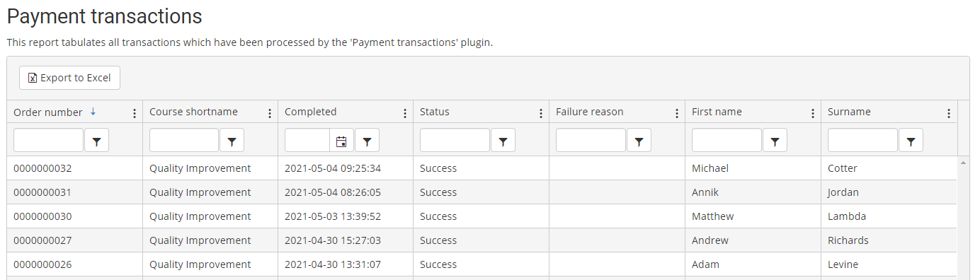
Task: Open the Surname column options menu
Action: click(949, 113)
